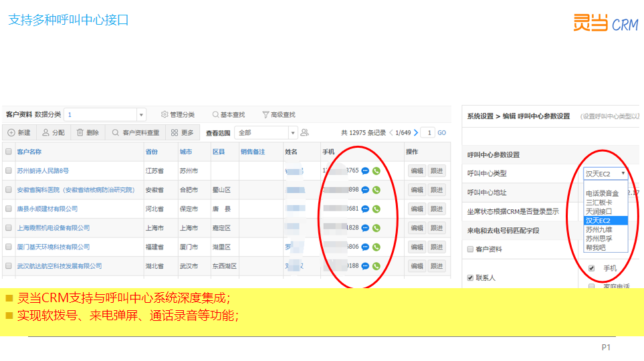Viewport: 644px width, 361px height.
Task: Click 跟进 for 武汉航达航空科技发展有限公司 row
Action: pos(437,266)
